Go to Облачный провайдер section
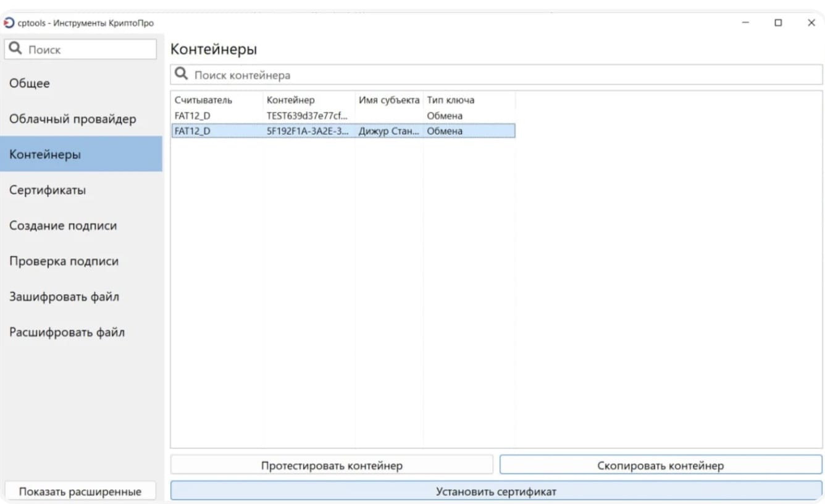 coord(72,119)
